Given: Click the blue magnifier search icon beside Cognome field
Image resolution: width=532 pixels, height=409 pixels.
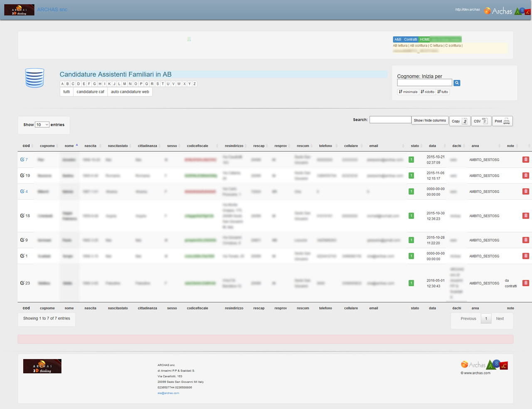Looking at the screenshot, I should 457,83.
